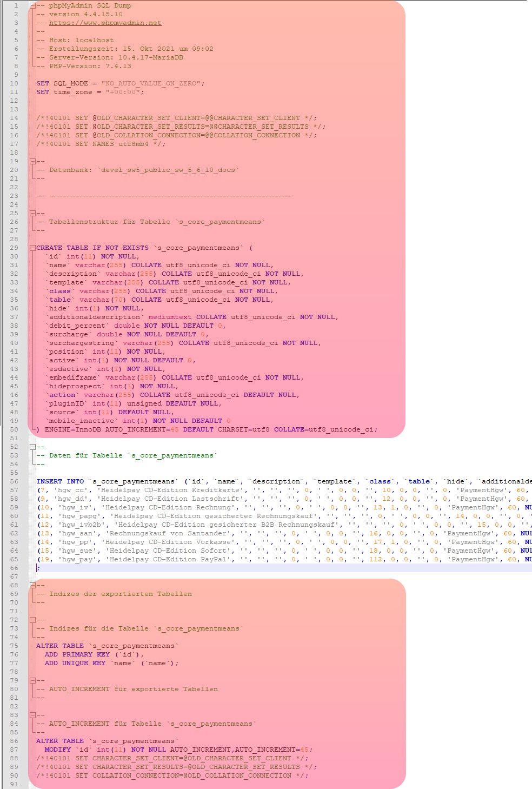The height and width of the screenshot is (789, 532).
Task: Collapse 'AUTO_INCREMENT für exportierte Tabellen' fold
Action: 32,680
